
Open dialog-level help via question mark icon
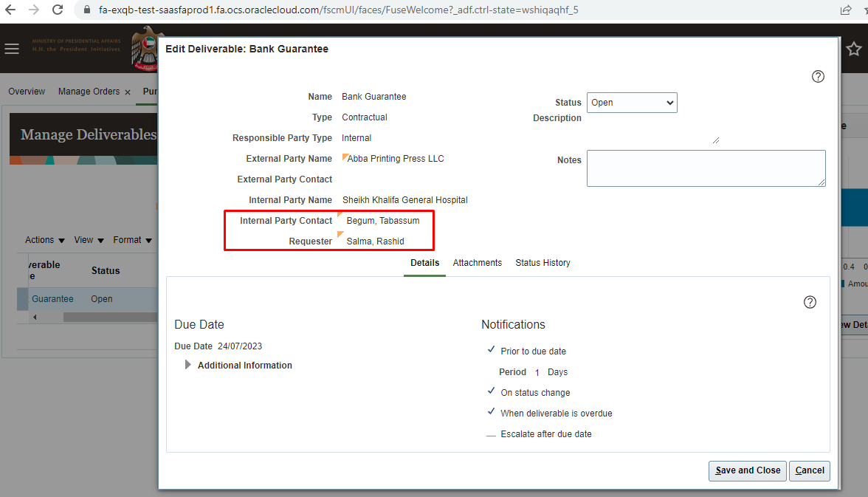pyautogui.click(x=818, y=76)
